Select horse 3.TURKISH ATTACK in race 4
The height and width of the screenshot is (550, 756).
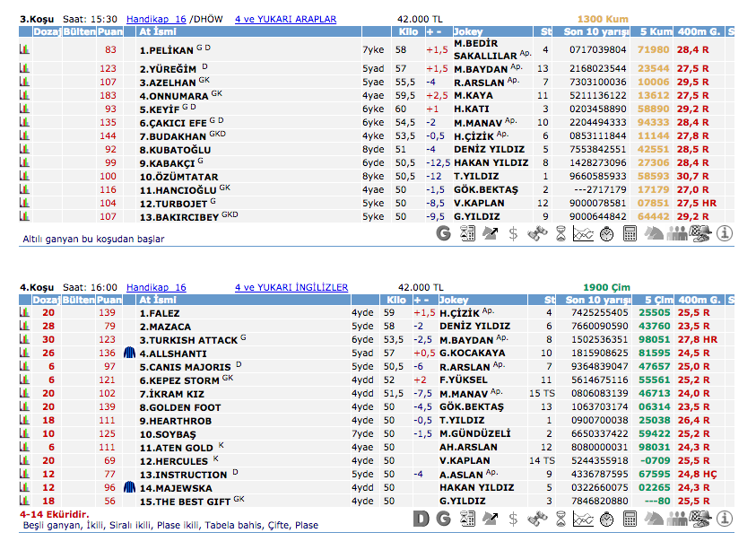point(188,340)
